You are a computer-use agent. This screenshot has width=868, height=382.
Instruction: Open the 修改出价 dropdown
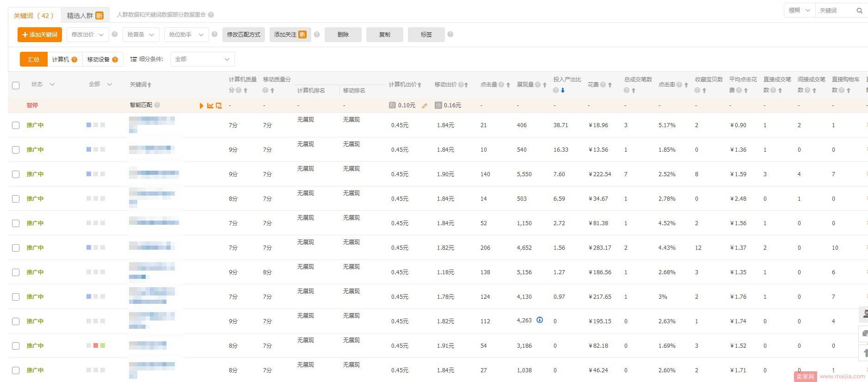(88, 35)
